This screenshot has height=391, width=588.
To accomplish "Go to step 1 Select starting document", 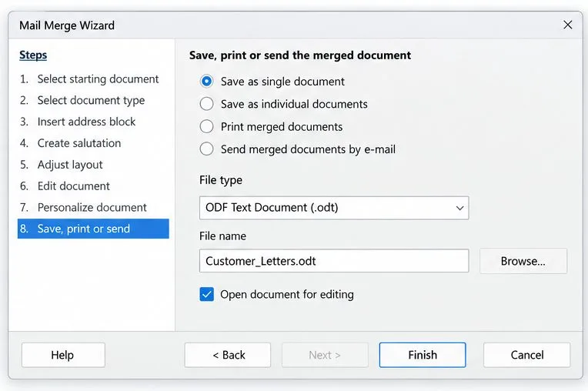I will [89, 79].
